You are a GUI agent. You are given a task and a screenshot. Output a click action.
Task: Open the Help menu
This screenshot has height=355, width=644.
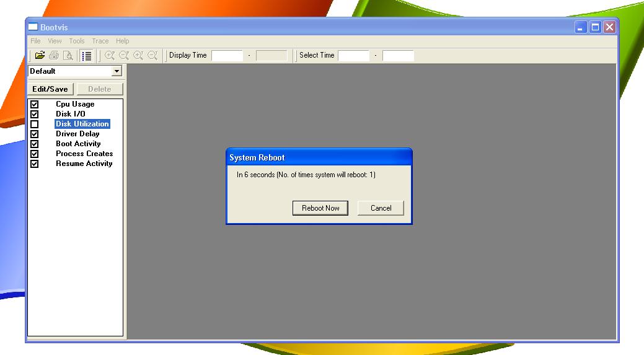pyautogui.click(x=122, y=41)
